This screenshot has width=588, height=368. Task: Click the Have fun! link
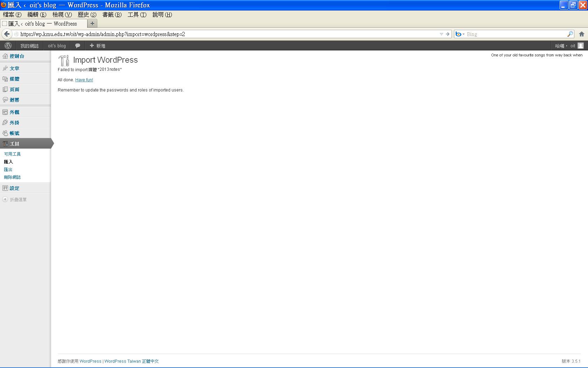(x=84, y=80)
